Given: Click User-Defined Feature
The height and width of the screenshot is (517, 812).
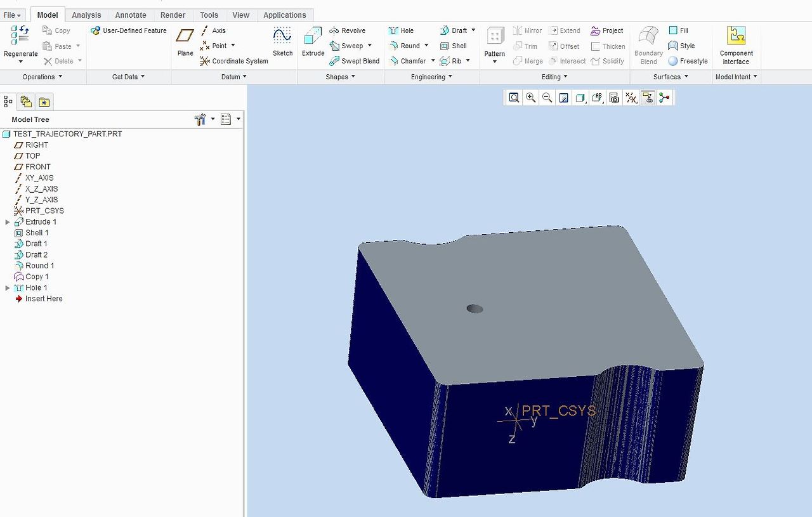Looking at the screenshot, I should point(129,30).
